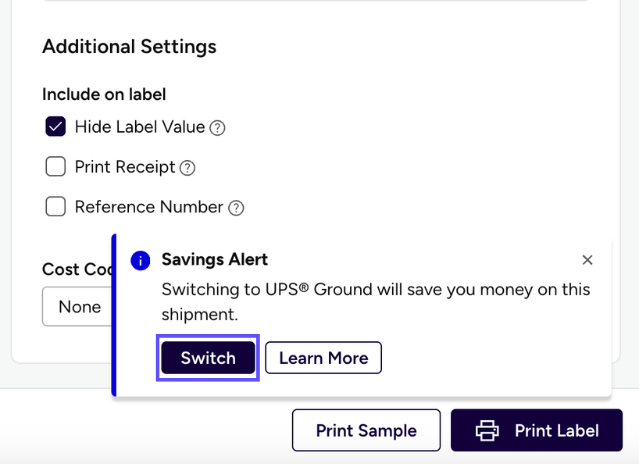This screenshot has width=639, height=464.
Task: Click the Print Label button text
Action: (556, 431)
